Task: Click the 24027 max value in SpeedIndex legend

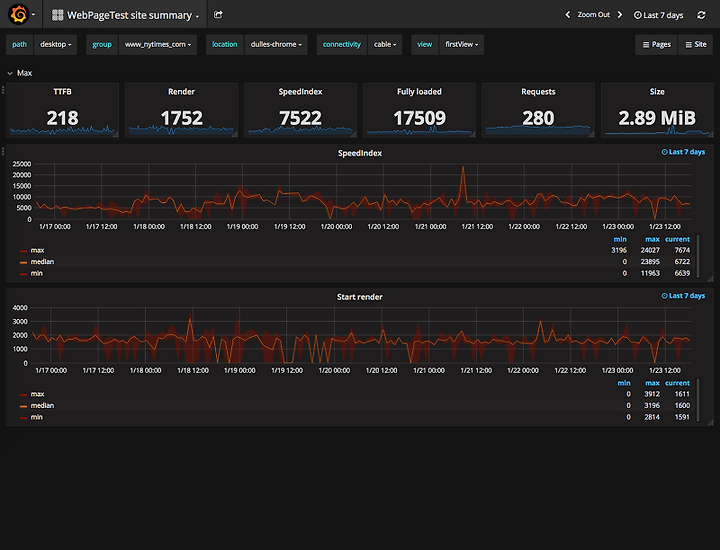Action: click(x=650, y=250)
